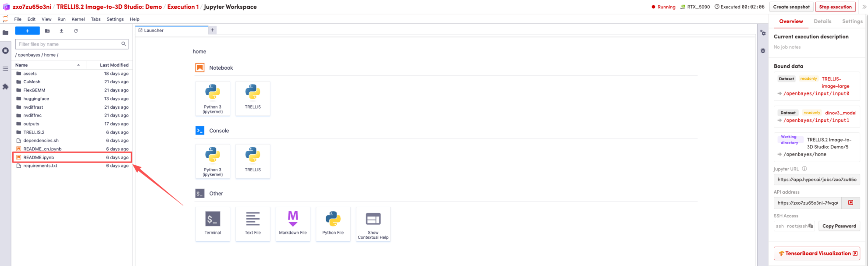Refresh the file browser list
The width and height of the screenshot is (868, 266).
tap(76, 31)
